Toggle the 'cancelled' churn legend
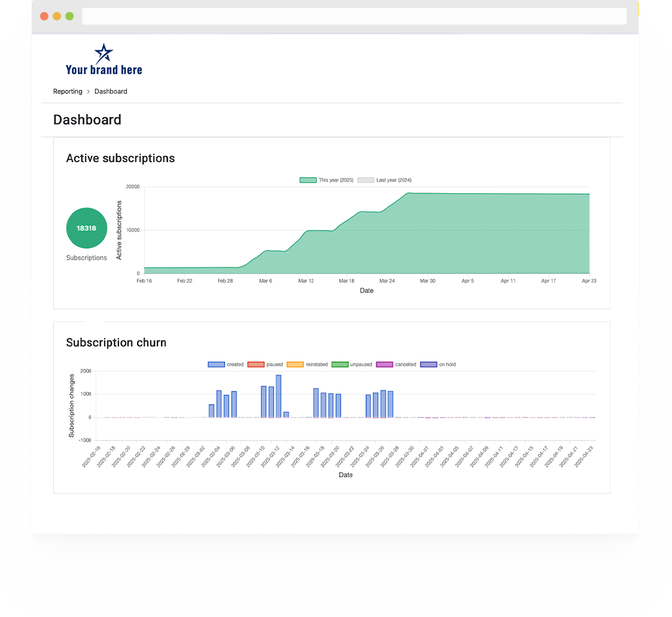Image resolution: width=672 pixels, height=617 pixels. (x=396, y=364)
